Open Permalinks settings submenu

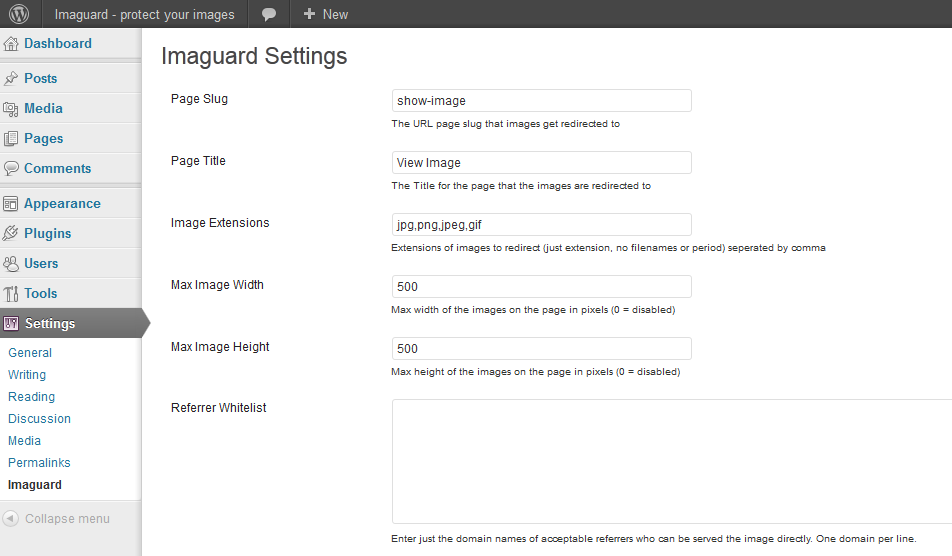point(39,463)
